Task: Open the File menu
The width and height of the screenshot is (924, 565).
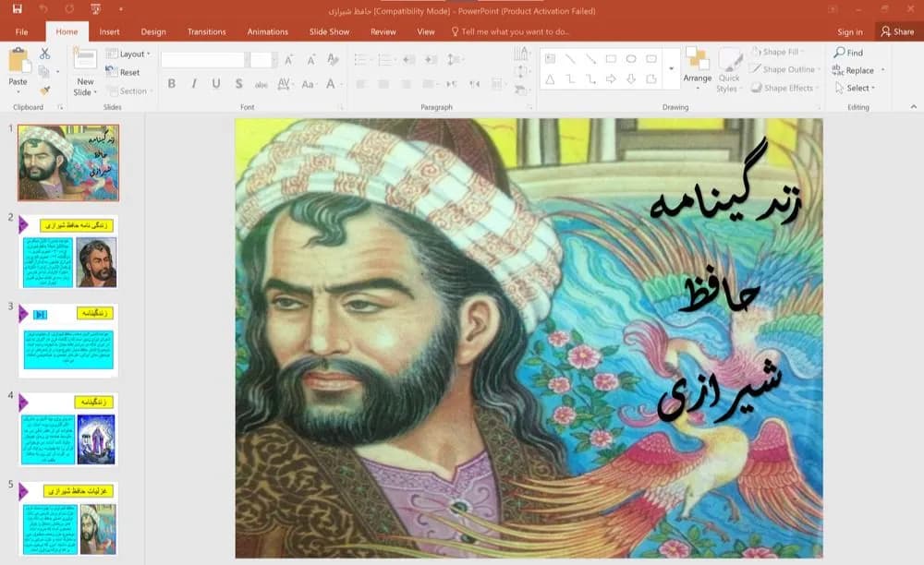Action: (x=22, y=31)
